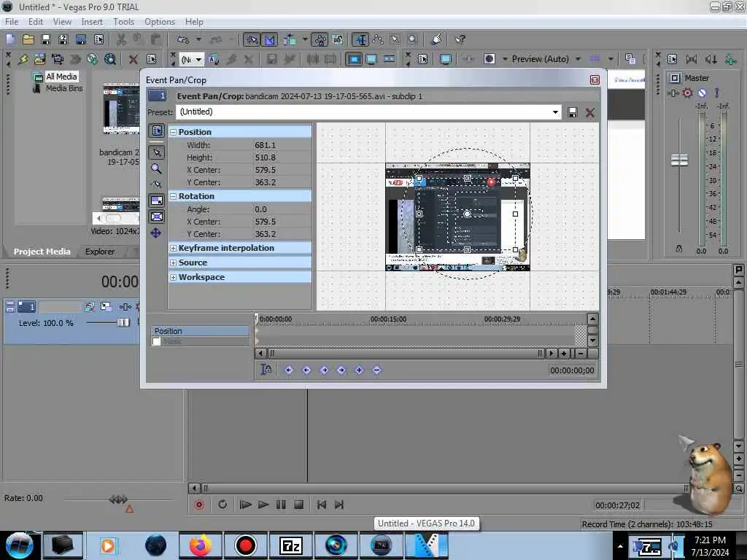The height and width of the screenshot is (560, 747).
Task: Click the playback Rate slider handle
Action: 118,499
